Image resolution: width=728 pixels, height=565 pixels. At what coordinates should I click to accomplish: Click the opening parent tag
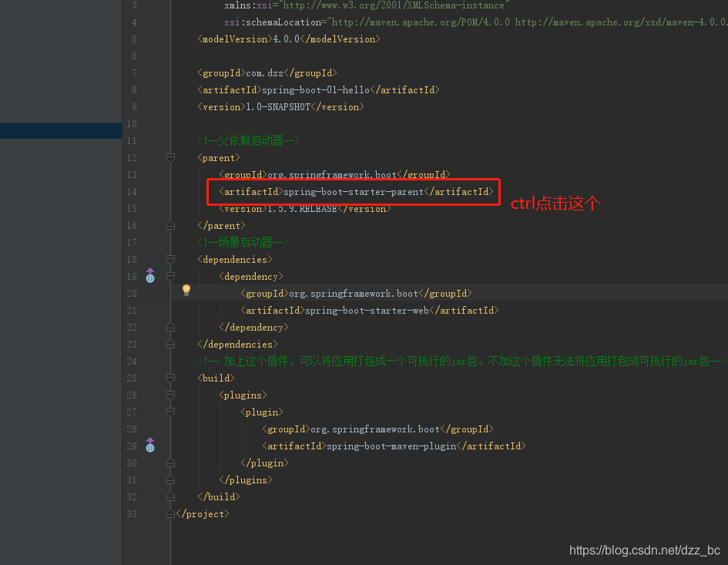pos(219,157)
